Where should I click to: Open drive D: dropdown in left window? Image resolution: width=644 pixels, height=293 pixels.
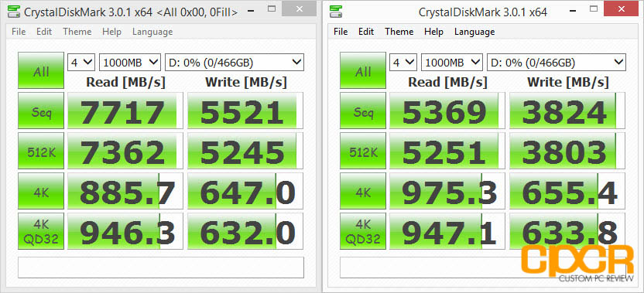pyautogui.click(x=234, y=63)
